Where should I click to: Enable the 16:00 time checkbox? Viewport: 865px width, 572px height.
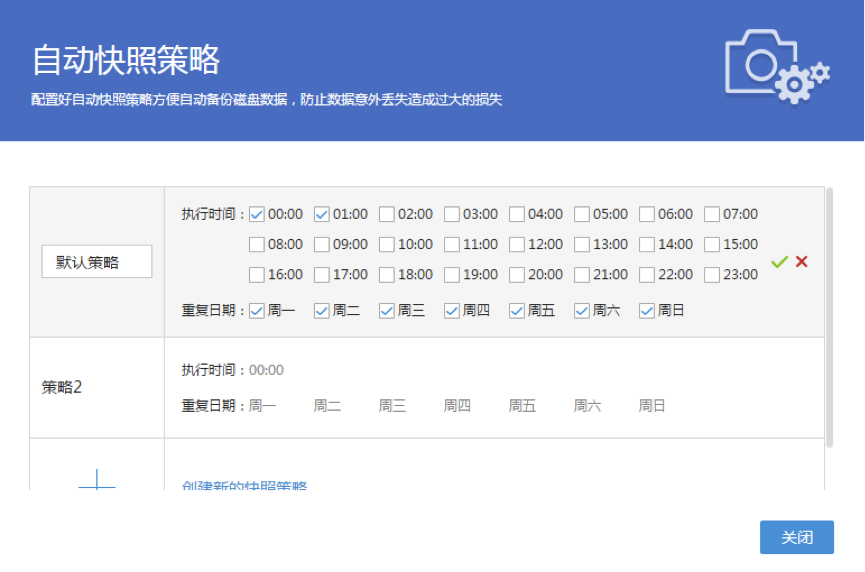(257, 274)
